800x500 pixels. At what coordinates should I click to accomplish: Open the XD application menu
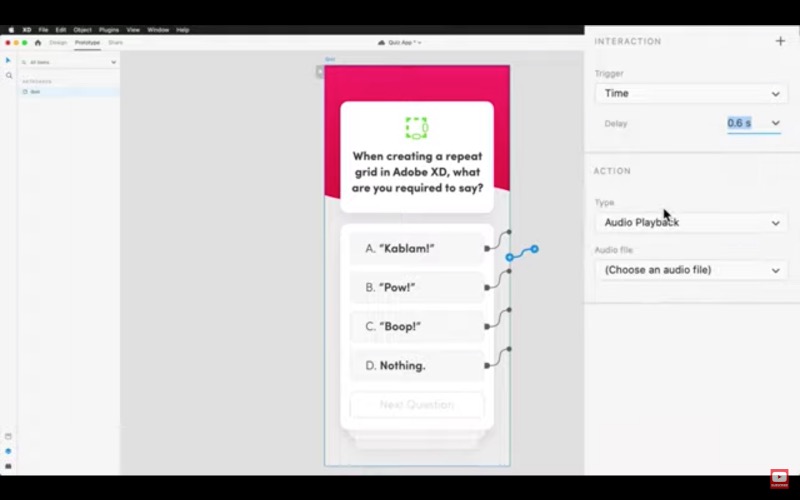27,30
